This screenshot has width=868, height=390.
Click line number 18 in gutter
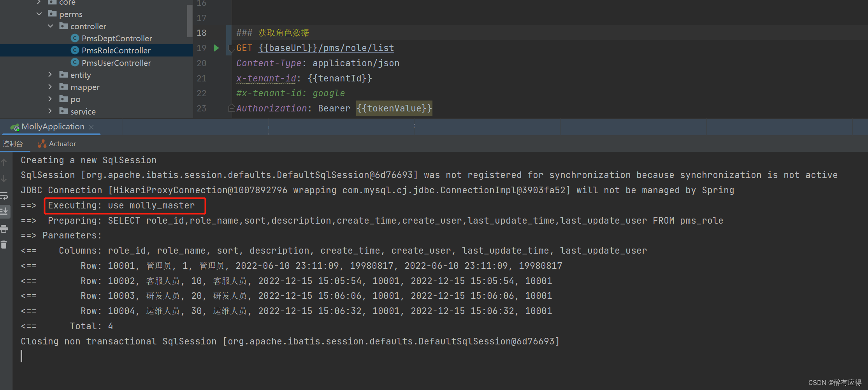pyautogui.click(x=201, y=33)
